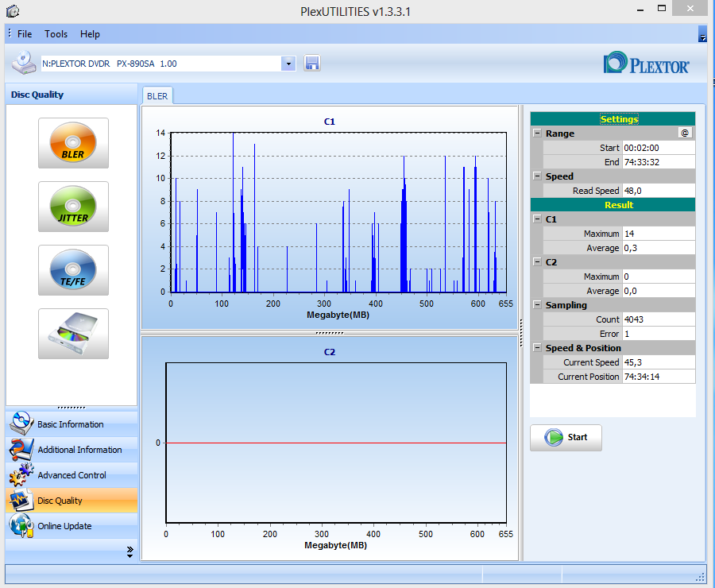Click the save floppy disk icon
715x588 pixels.
tap(312, 63)
